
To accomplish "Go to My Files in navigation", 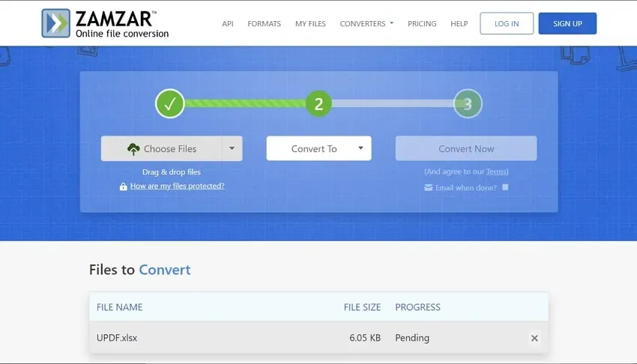I will pyautogui.click(x=310, y=23).
